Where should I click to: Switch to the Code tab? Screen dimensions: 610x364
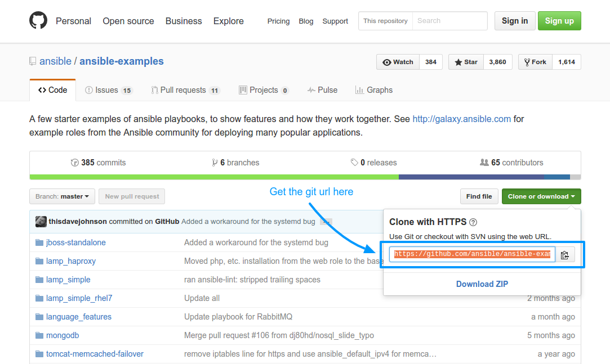tap(52, 90)
